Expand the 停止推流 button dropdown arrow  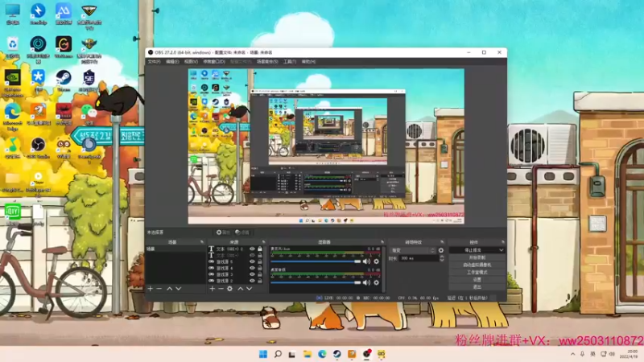pos(501,250)
